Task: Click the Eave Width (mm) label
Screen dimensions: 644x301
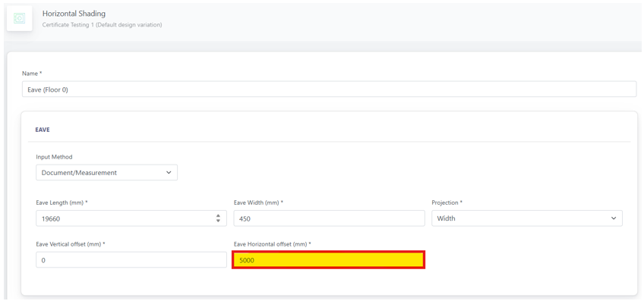Action: (x=259, y=202)
